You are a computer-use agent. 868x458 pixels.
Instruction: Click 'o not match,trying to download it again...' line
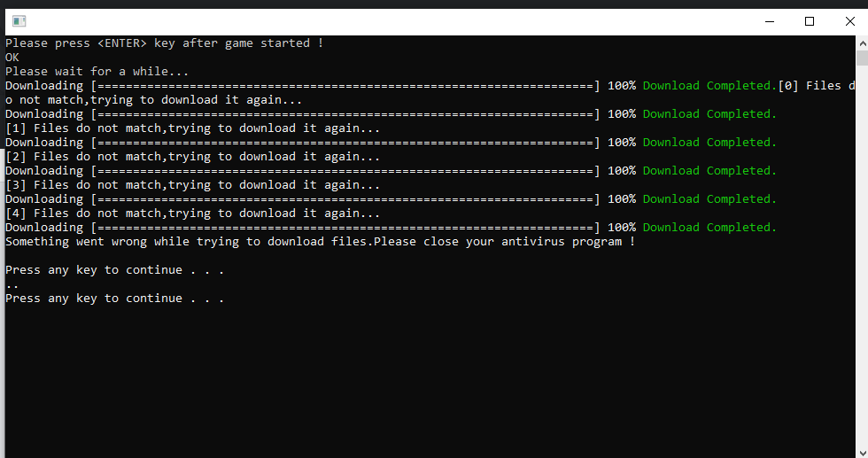point(154,100)
